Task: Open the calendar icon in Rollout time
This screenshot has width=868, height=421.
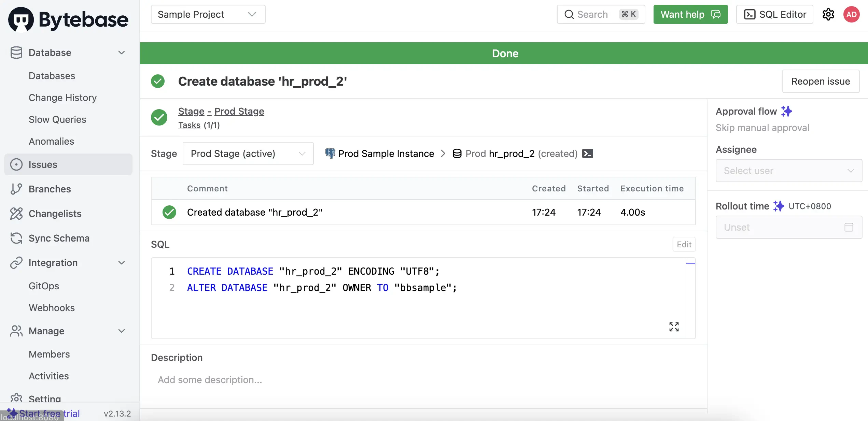Action: (849, 227)
